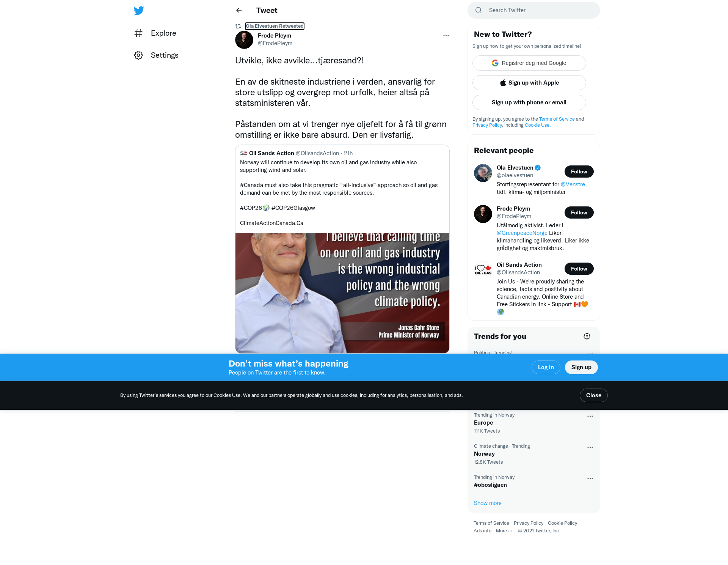Open more options for Norway trend
The width and height of the screenshot is (728, 565).
click(590, 447)
